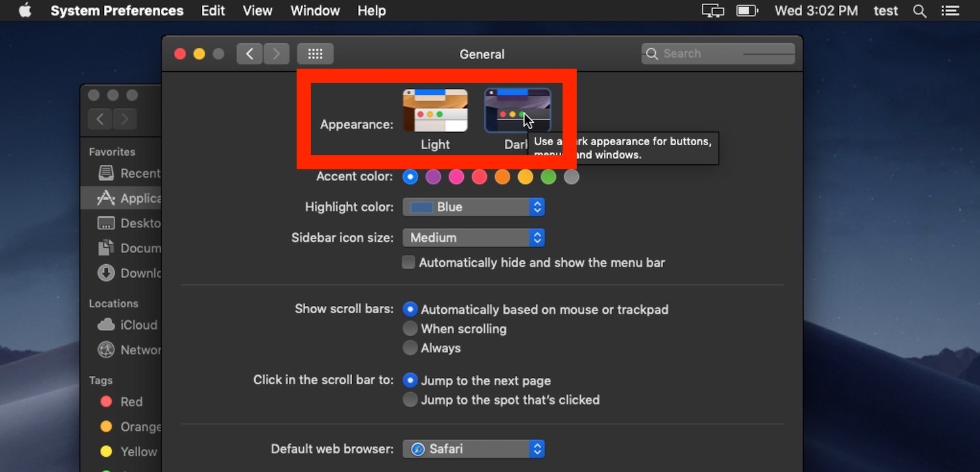Enable automatically hide and show menu bar
This screenshot has width=980, height=472.
[x=409, y=263]
